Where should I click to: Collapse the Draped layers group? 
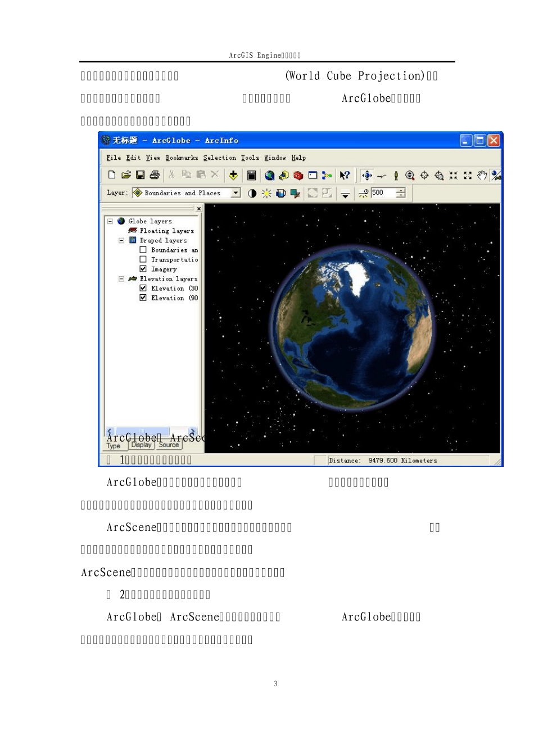121,240
